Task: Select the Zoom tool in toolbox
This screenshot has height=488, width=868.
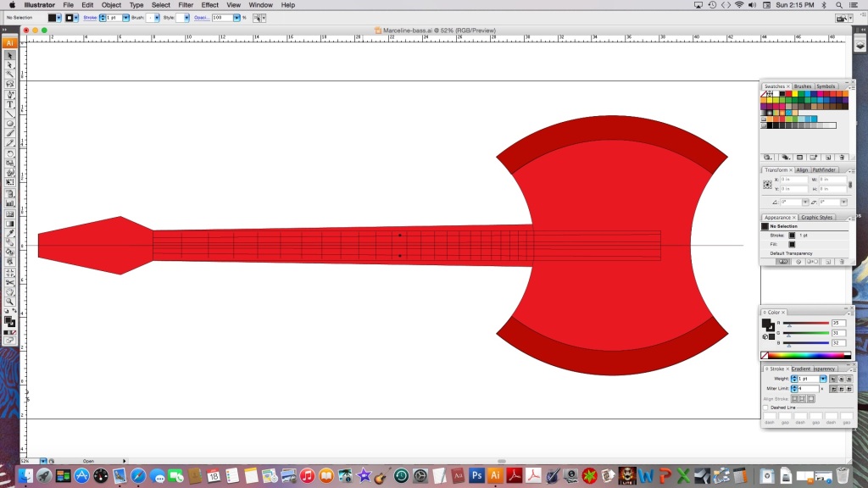Action: tap(10, 302)
